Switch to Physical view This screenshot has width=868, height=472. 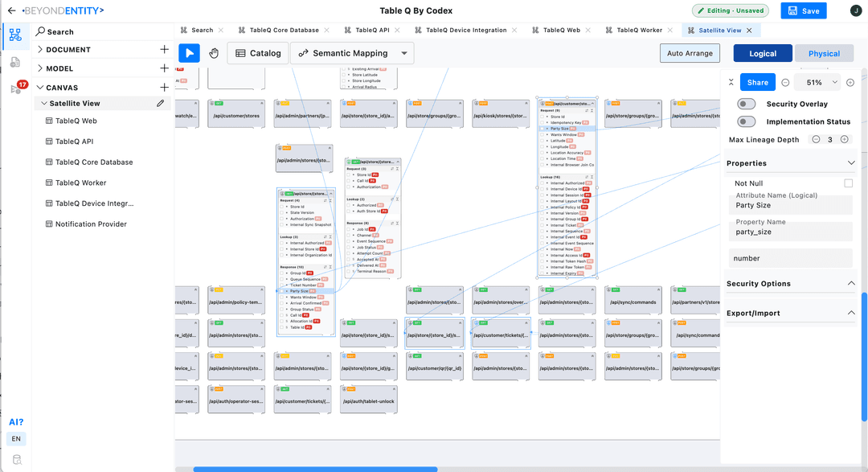coord(824,54)
